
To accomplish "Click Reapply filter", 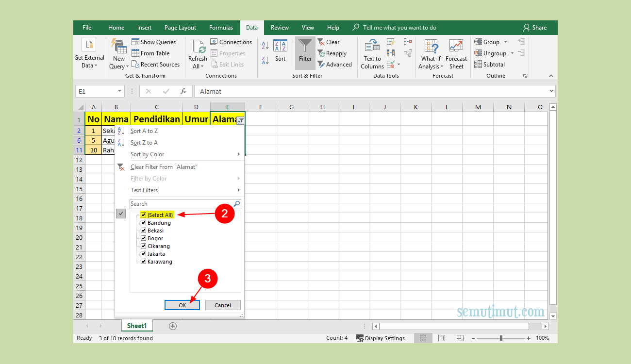I will pyautogui.click(x=332, y=53).
